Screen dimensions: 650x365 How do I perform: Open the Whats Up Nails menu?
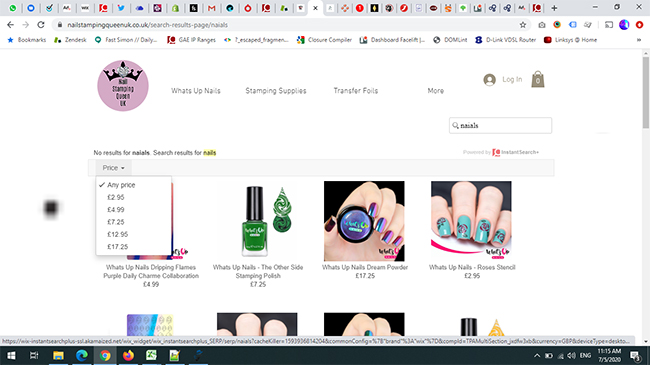[196, 91]
